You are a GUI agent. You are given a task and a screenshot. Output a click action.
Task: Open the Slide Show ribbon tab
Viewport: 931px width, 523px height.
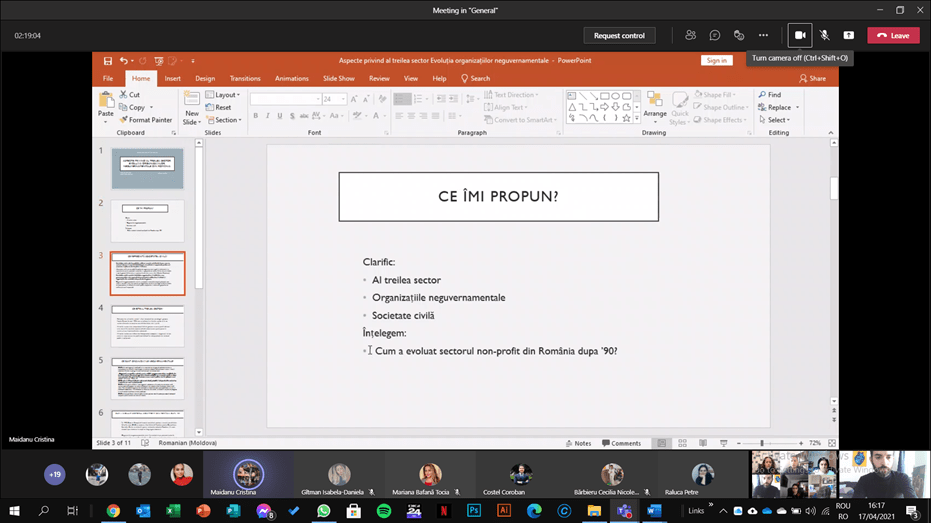click(x=338, y=78)
